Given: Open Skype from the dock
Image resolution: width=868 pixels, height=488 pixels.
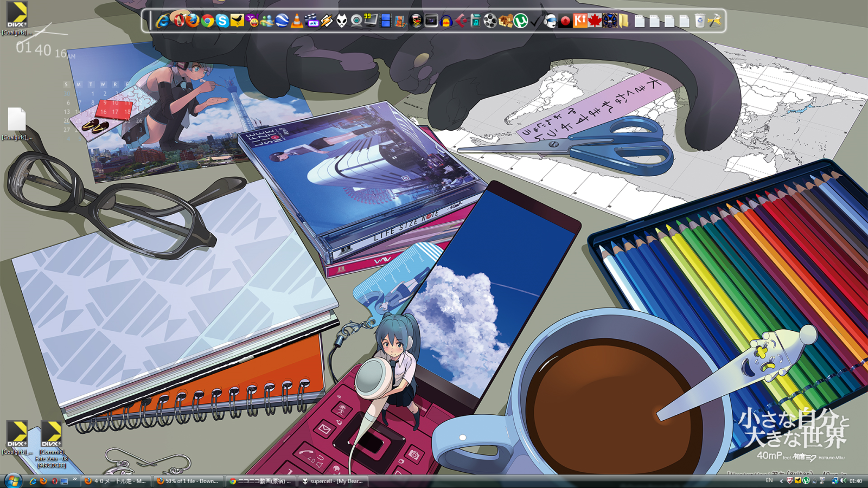Looking at the screenshot, I should pyautogui.click(x=222, y=21).
